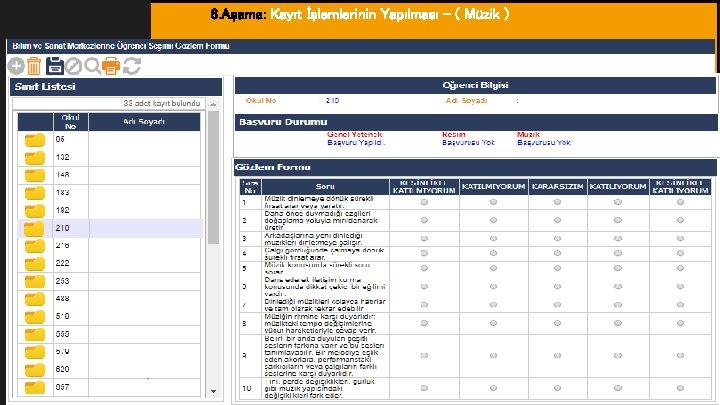Click the class list scrollbar thumb
Screen dimensions: 720x405
(x=214, y=177)
